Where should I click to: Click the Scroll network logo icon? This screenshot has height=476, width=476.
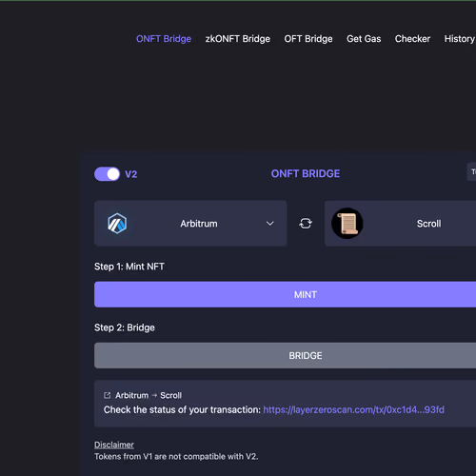pos(347,224)
